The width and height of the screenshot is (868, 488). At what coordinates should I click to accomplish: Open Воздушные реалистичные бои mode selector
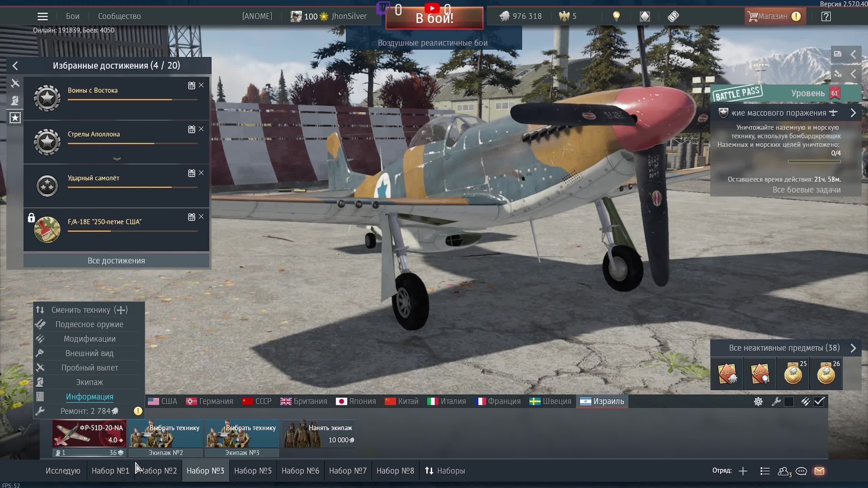(433, 43)
